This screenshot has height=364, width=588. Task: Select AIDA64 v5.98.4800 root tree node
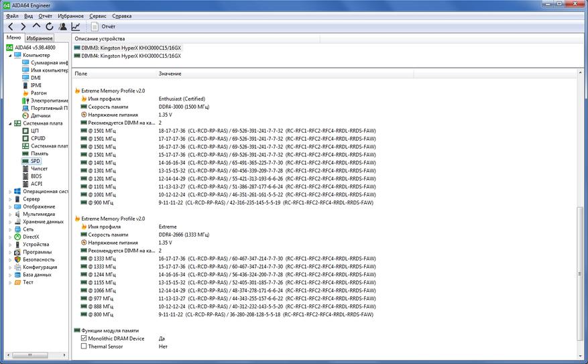(x=31, y=48)
